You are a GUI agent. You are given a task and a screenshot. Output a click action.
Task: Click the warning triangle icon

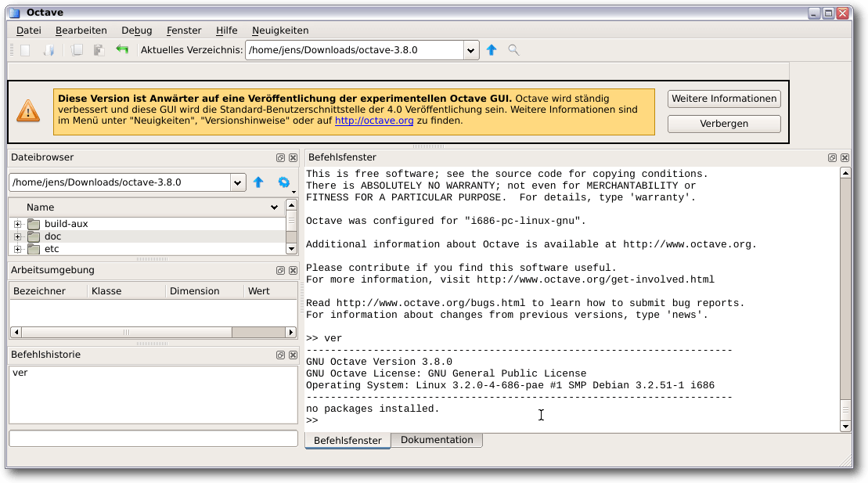click(x=28, y=111)
